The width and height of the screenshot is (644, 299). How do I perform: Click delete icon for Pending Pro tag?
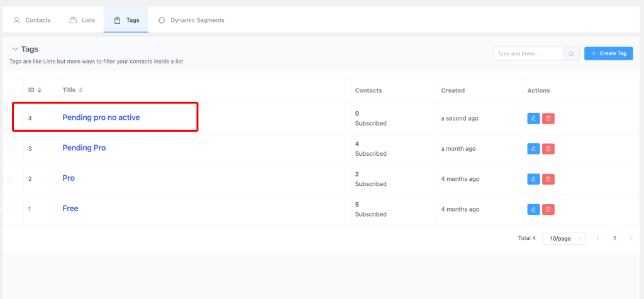[x=548, y=149]
